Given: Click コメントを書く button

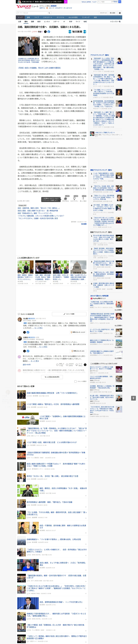Looking at the screenshot, I should (69, 314).
